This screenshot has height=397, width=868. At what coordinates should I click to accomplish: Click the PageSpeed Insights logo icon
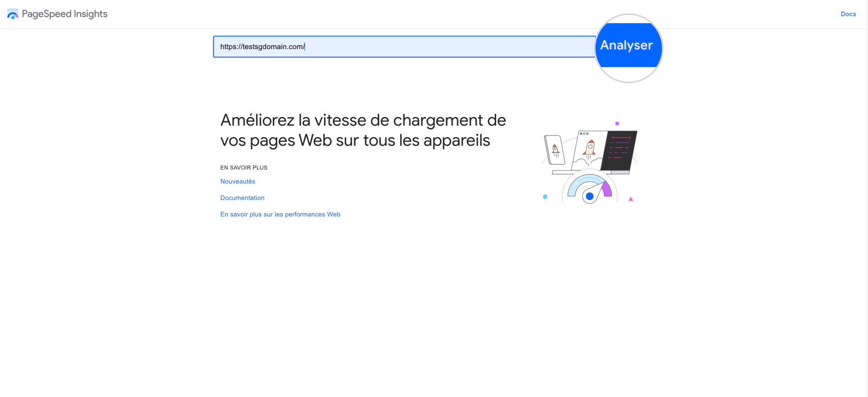click(x=13, y=14)
